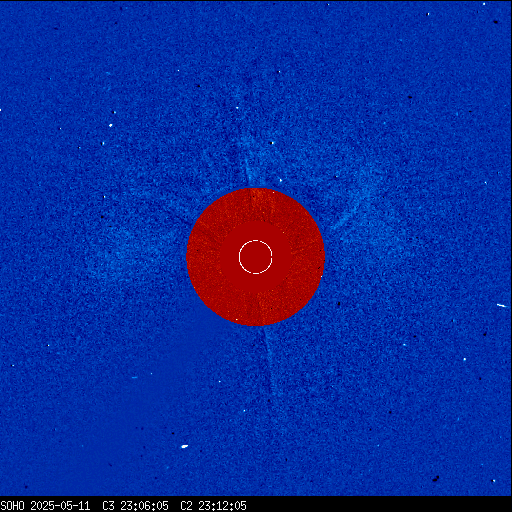Viewport: 512px width, 512px height.
Task: Click the small horizontal streak in dark wedge
Action: click(x=134, y=378)
